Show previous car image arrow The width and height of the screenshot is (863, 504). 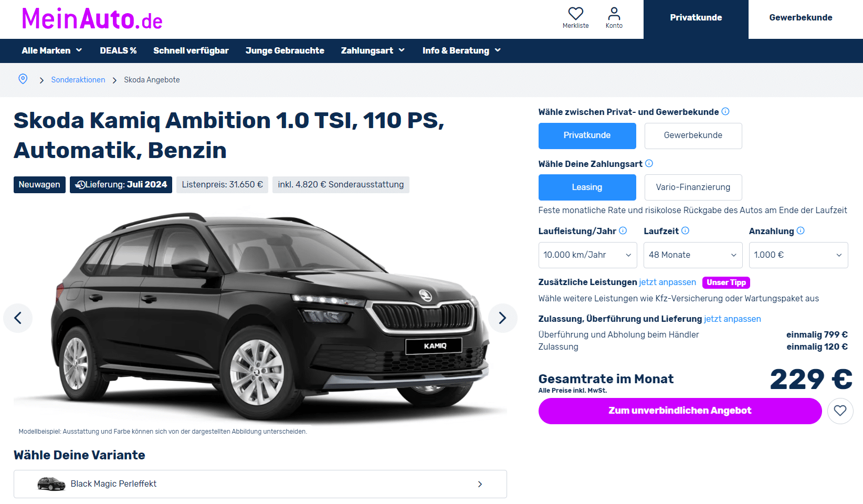[x=18, y=318]
